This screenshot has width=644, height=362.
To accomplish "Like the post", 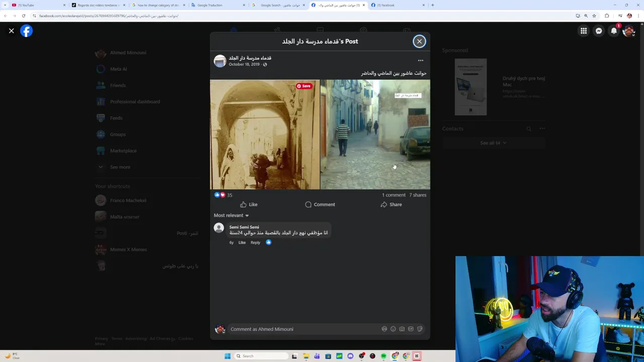I will [249, 205].
